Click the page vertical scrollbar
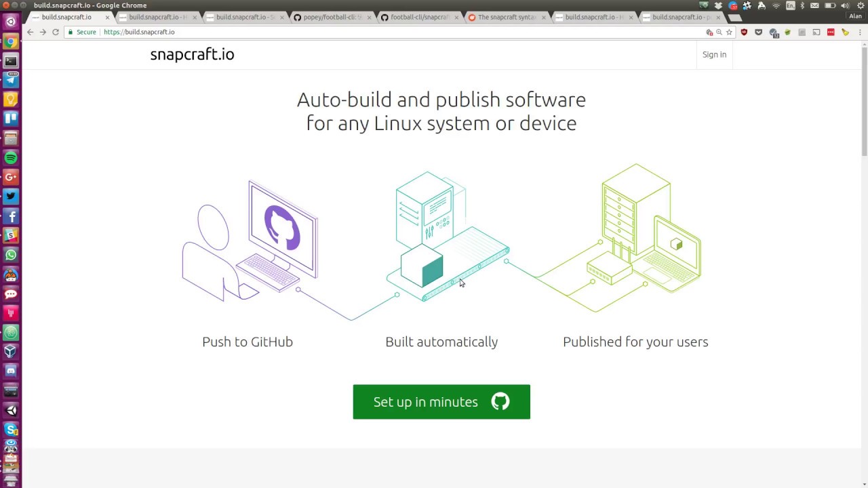The width and height of the screenshot is (868, 488). coord(864,102)
